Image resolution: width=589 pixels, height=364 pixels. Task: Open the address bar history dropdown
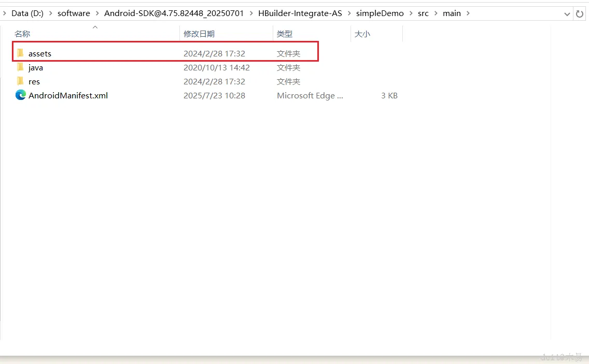567,14
